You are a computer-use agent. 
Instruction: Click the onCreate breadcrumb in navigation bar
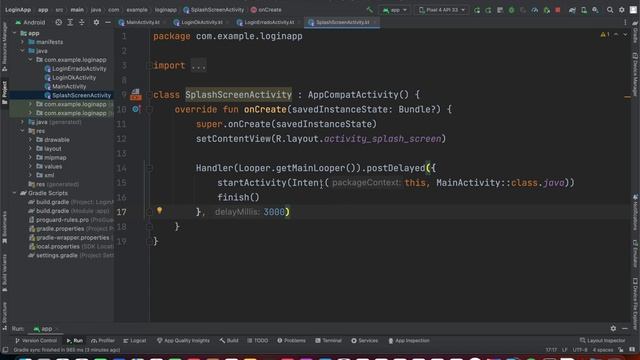pos(266,10)
